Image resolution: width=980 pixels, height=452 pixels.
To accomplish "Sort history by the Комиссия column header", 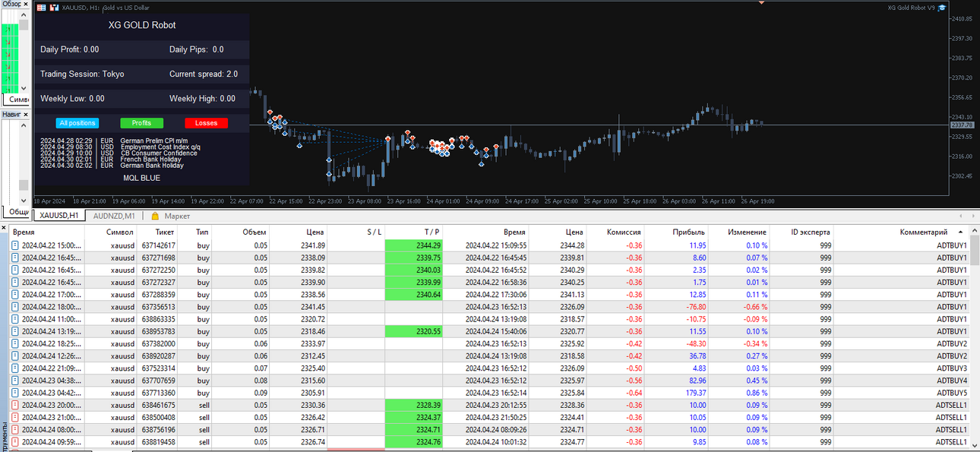I will 615,232.
